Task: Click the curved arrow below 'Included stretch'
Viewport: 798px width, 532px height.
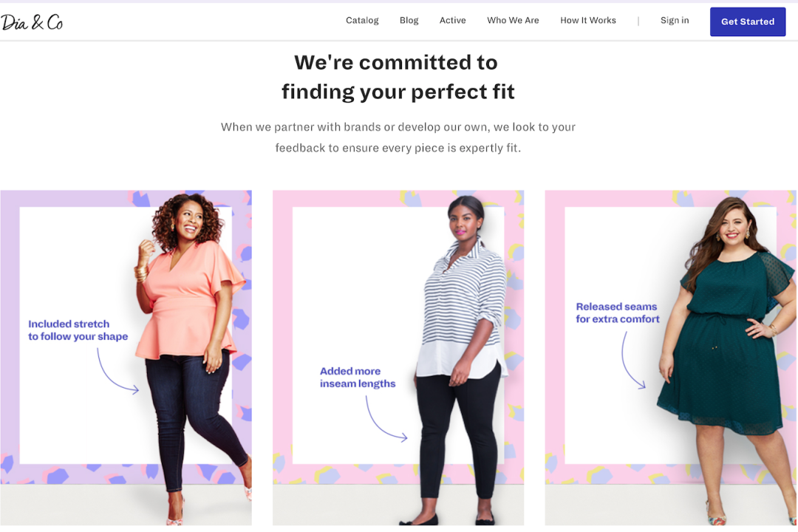Action: (116, 372)
